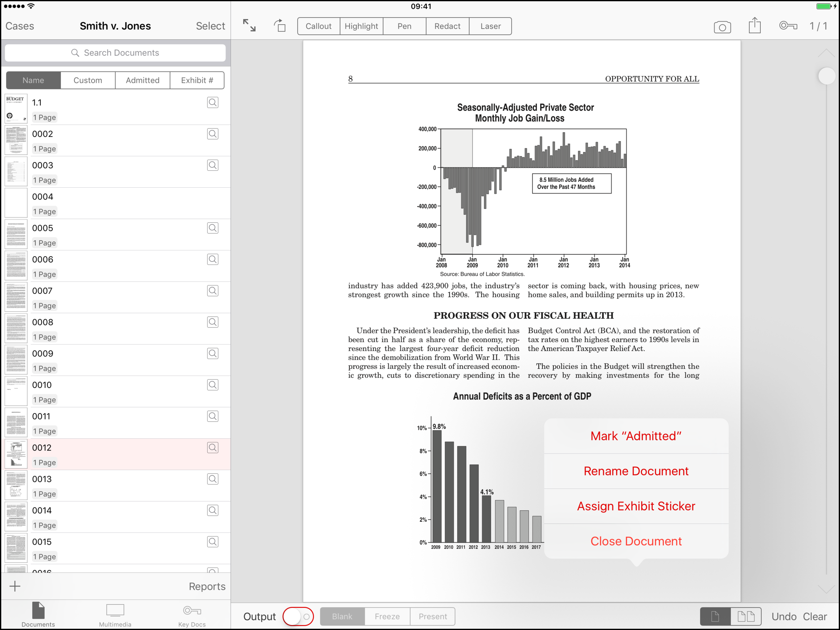This screenshot has width=840, height=630.
Task: Tap the fullscreen expand arrows icon
Action: (x=249, y=26)
